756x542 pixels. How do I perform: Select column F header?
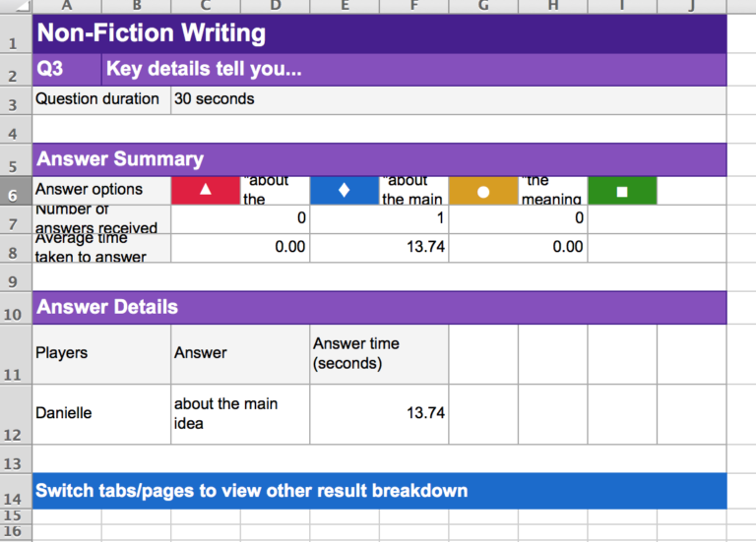[413, 6]
